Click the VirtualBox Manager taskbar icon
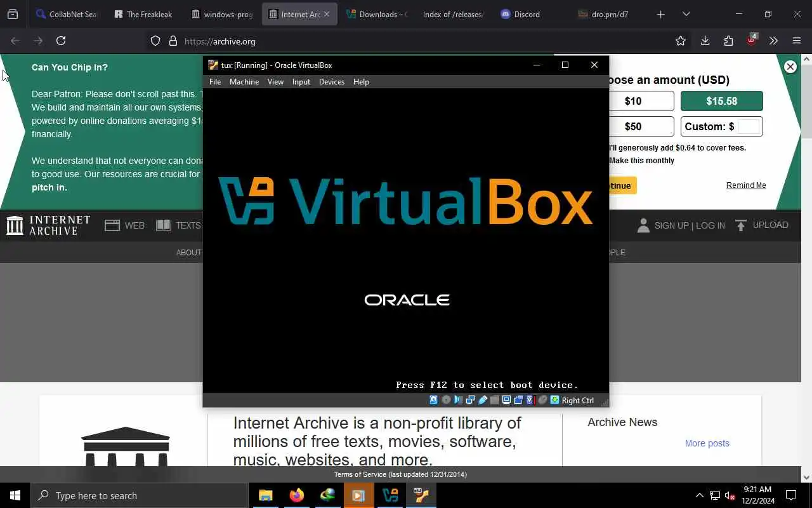The height and width of the screenshot is (508, 812). click(390, 495)
